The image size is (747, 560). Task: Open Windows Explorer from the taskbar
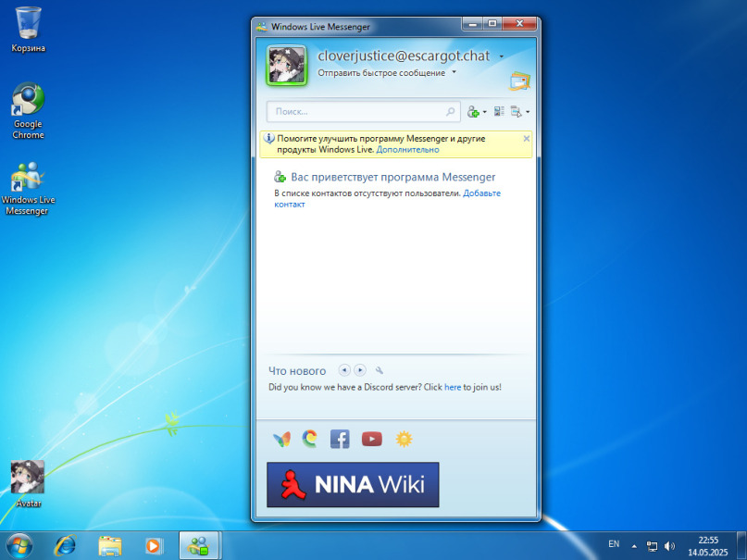coord(109,546)
